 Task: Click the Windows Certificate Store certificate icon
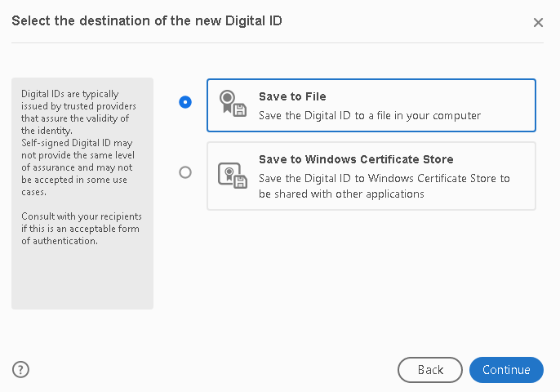point(231,176)
